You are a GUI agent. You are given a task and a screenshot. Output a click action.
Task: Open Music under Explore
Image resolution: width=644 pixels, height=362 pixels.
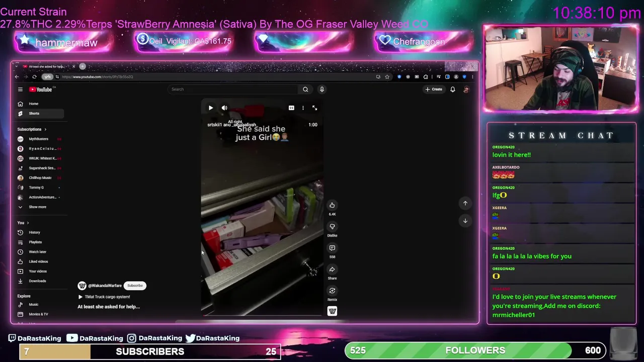(x=39, y=305)
